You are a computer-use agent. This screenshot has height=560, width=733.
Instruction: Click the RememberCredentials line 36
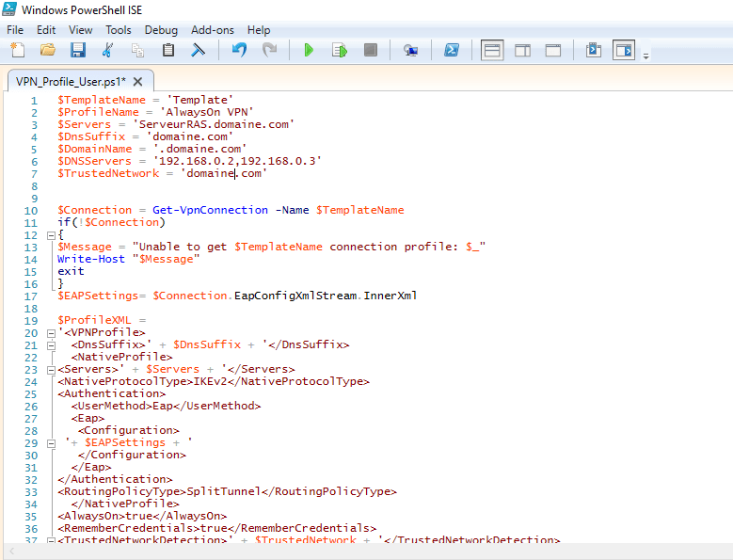point(217,528)
